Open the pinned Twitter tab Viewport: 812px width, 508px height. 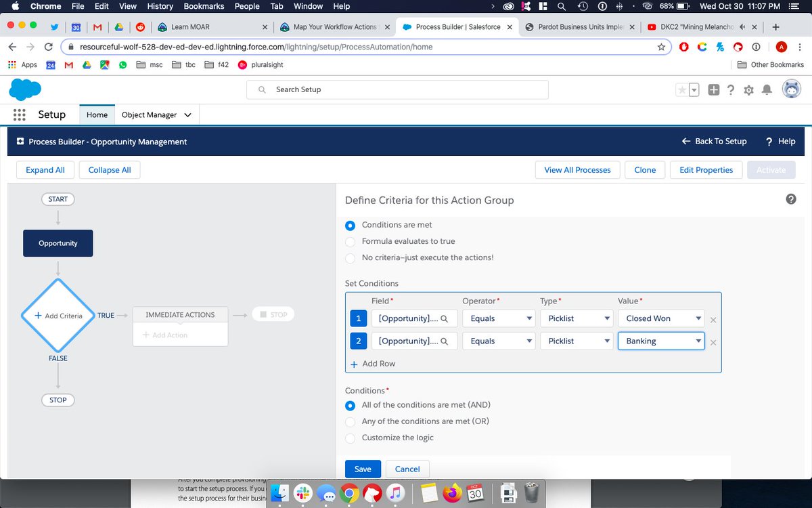click(54, 27)
